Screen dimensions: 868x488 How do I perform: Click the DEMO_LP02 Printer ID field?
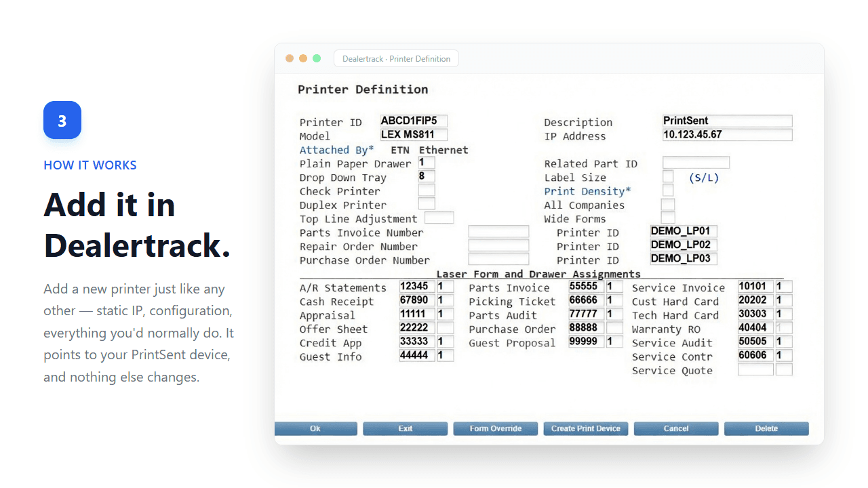(684, 245)
